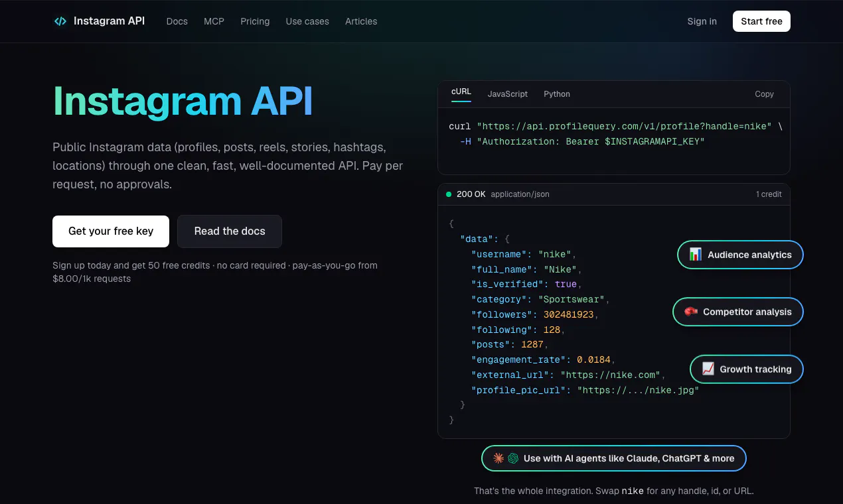This screenshot has width=843, height=504.
Task: Click the bar chart icon on Audience analytics
Action: pyautogui.click(x=695, y=255)
